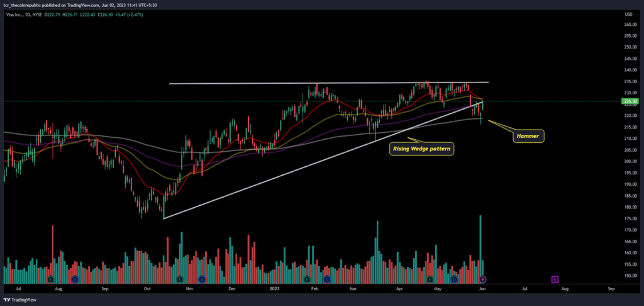Click the L222.43 low value in the legend
Screen dimensions: 644x306
87,14
